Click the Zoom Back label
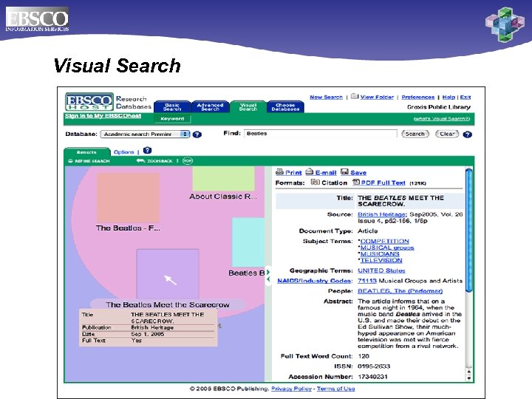The width and height of the screenshot is (532, 399). 160,161
